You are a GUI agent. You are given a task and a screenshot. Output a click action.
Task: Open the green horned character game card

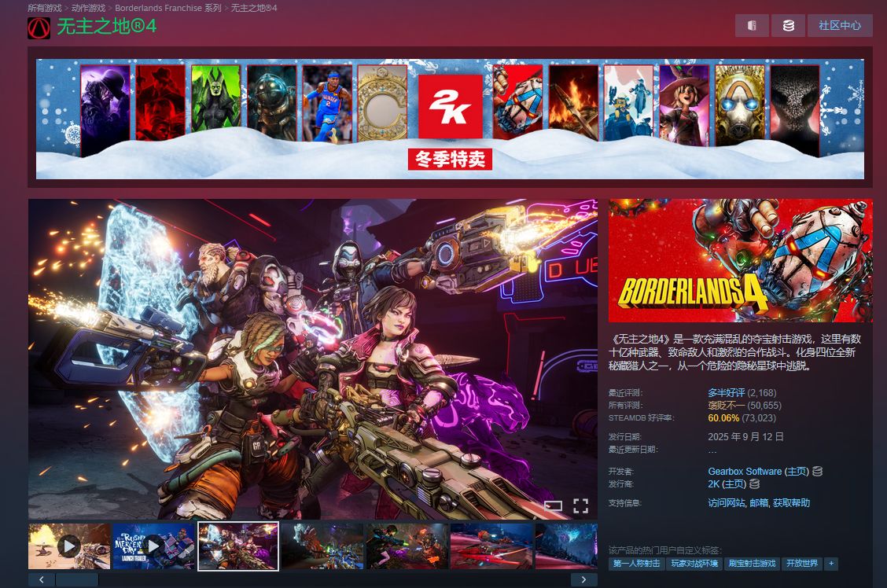[216, 100]
